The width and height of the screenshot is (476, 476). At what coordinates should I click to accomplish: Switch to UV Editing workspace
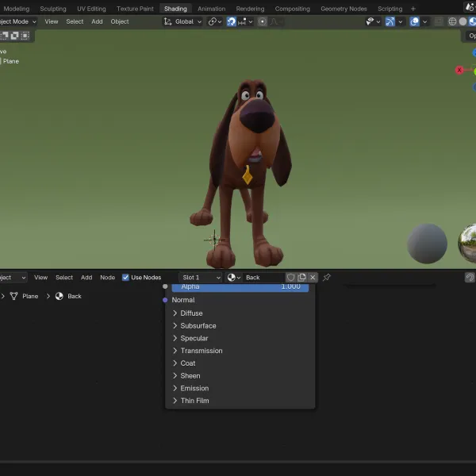[91, 9]
